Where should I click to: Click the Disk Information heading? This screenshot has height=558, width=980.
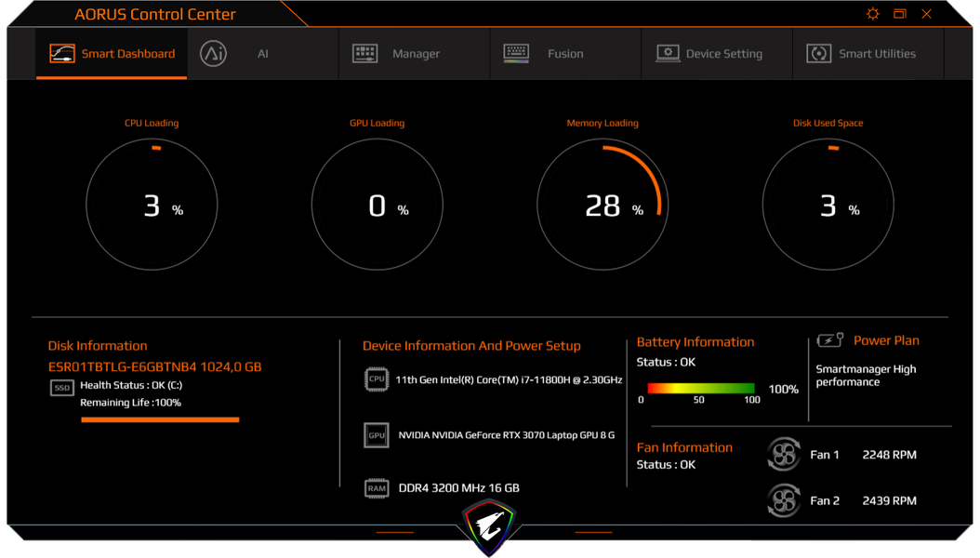pos(98,346)
